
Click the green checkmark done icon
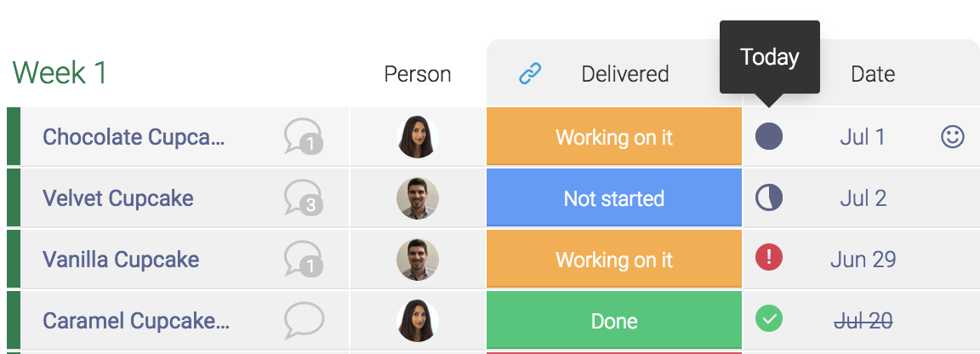769,319
